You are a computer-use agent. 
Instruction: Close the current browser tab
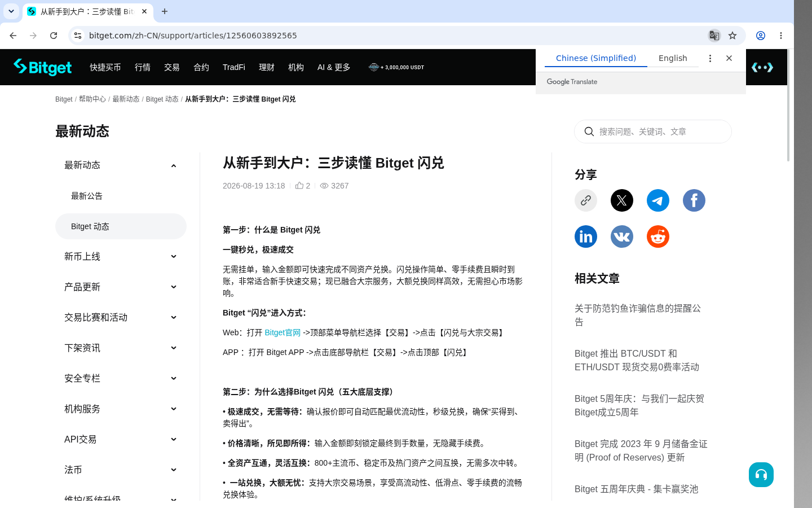pyautogui.click(x=144, y=11)
